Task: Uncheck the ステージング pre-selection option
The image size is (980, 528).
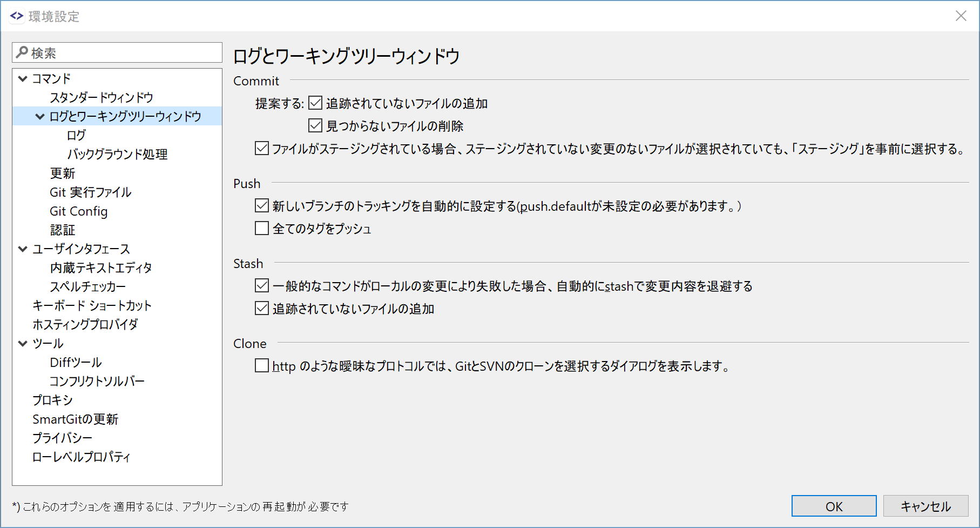Action: [x=261, y=148]
